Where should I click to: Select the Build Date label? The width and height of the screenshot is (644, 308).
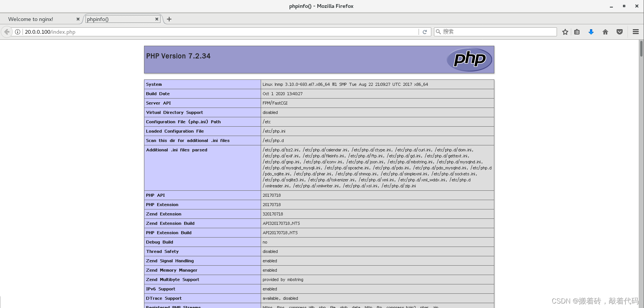tap(158, 94)
